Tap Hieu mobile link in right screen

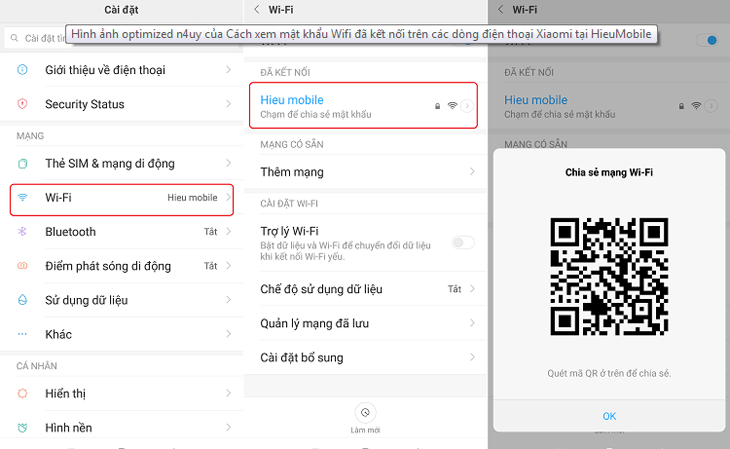[535, 100]
